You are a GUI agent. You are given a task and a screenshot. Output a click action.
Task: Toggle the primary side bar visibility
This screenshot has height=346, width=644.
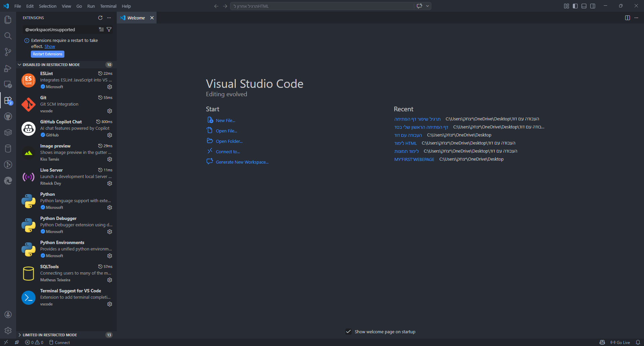(x=575, y=6)
